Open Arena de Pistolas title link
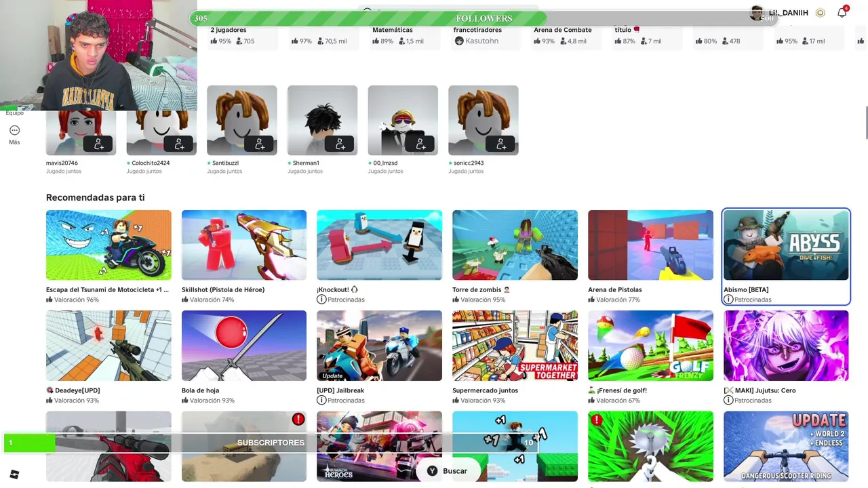Viewport: 868px width, 488px height. (615, 289)
